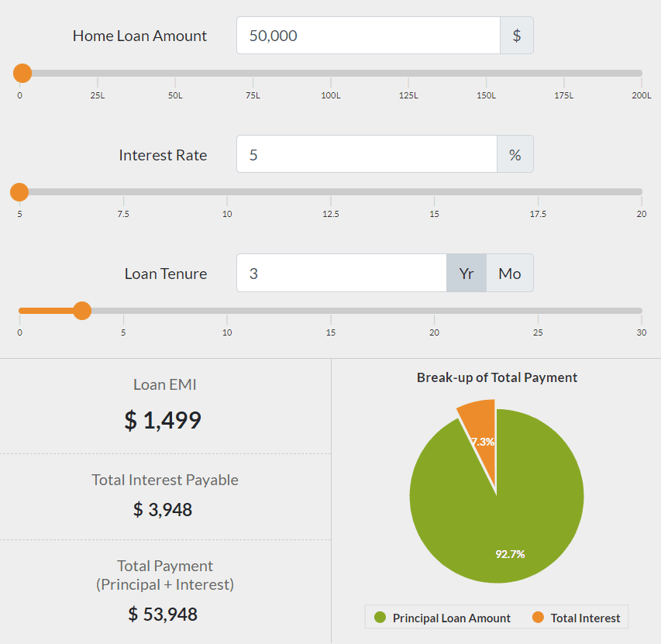Click the % unit beside Interest Rate

pos(515,153)
